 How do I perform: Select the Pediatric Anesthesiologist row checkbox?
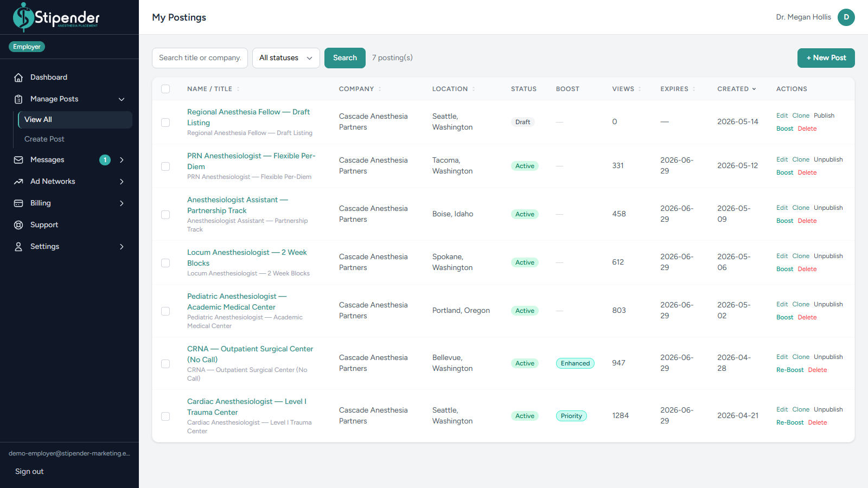click(165, 311)
